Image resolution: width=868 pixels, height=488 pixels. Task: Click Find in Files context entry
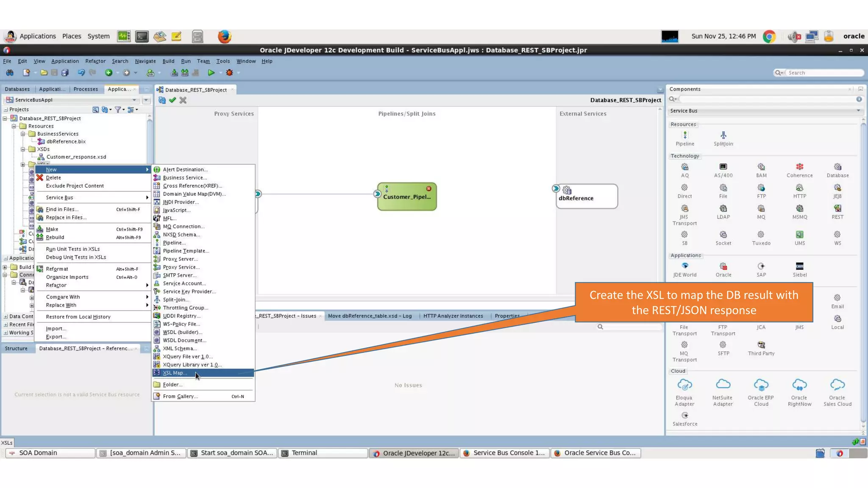coord(93,209)
